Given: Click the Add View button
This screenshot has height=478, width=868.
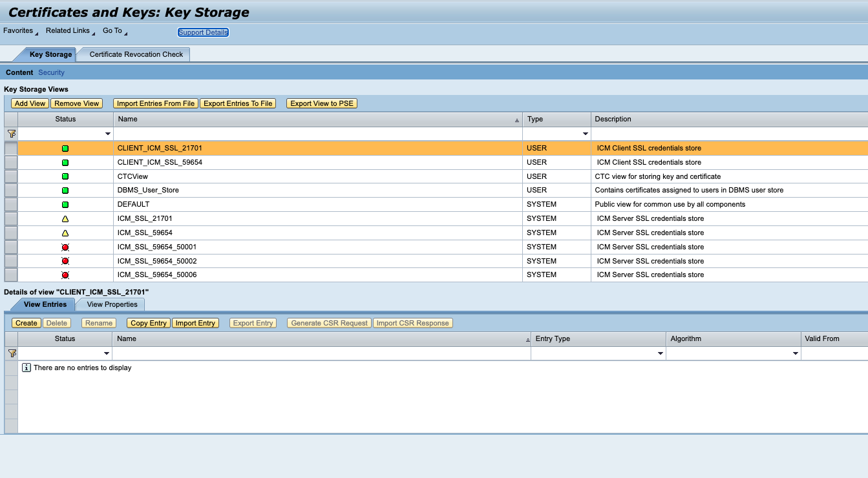Looking at the screenshot, I should (x=30, y=103).
